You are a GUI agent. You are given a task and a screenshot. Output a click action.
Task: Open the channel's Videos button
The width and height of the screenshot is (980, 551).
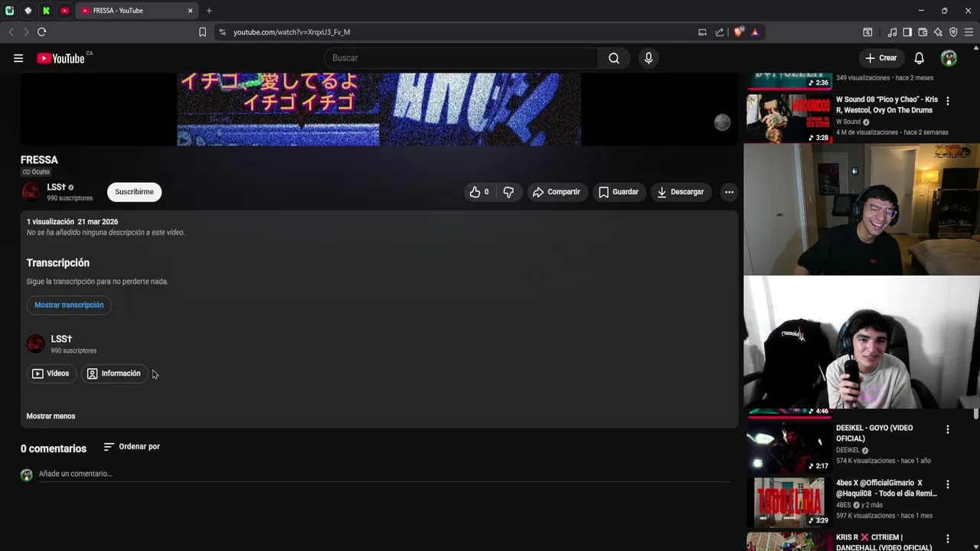51,373
